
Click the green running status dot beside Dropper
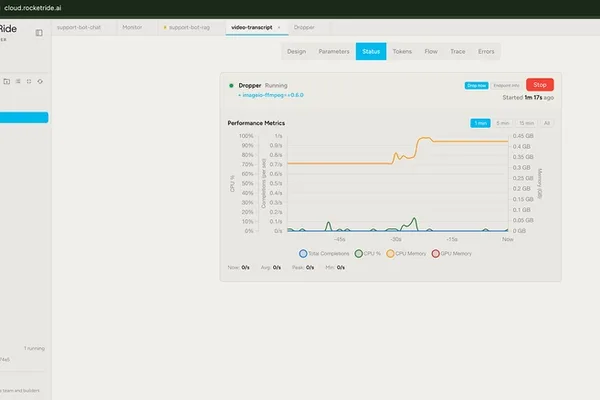pyautogui.click(x=231, y=86)
